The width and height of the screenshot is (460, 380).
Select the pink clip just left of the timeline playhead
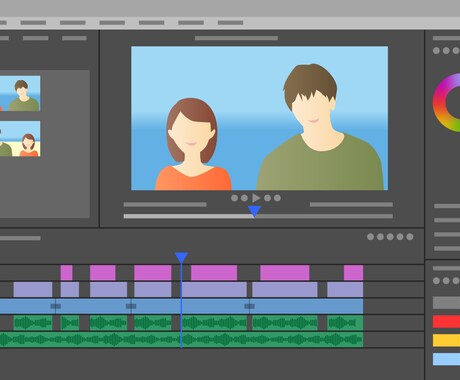click(153, 273)
